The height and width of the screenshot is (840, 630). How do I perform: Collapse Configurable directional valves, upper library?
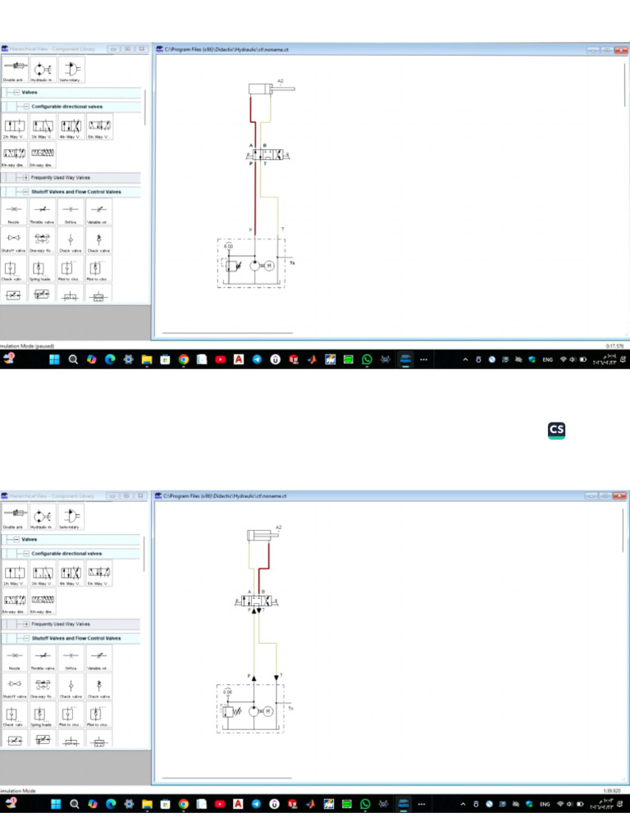pyautogui.click(x=26, y=107)
